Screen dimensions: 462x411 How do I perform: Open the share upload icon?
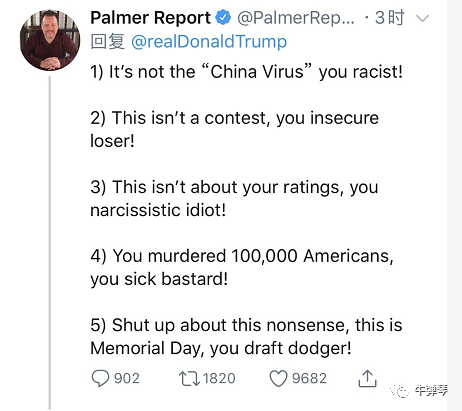(367, 378)
